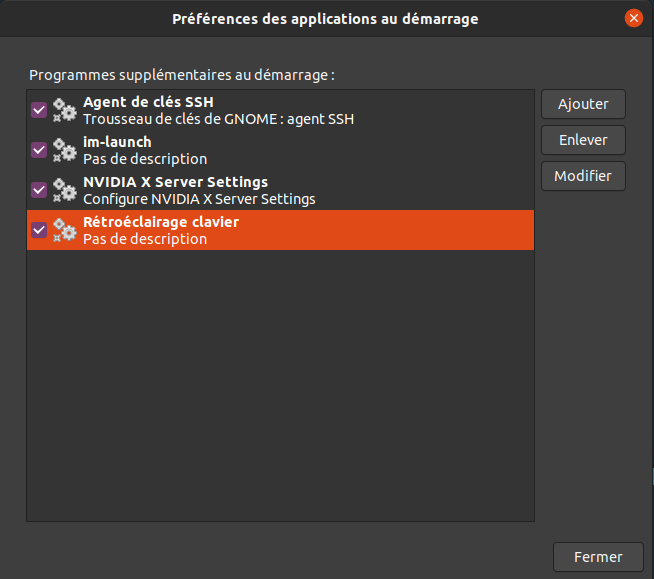This screenshot has height=579, width=654.
Task: Disable Agent de clés SSH at startup
Action: (x=39, y=110)
